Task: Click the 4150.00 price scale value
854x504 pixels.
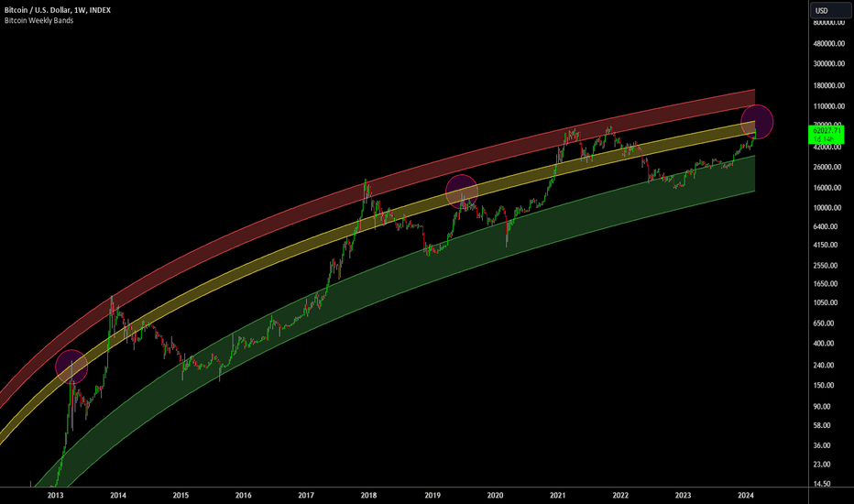Action: click(x=826, y=246)
